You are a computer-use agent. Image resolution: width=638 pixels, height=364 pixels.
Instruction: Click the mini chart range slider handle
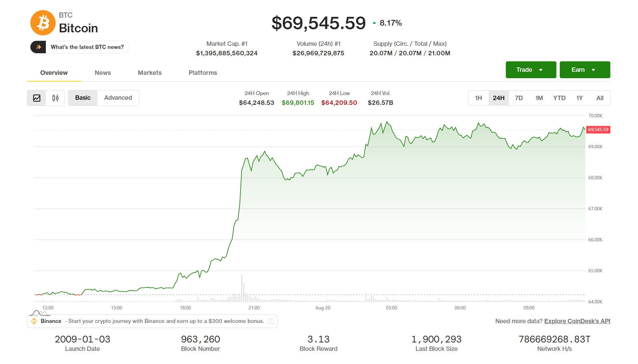tap(39, 313)
